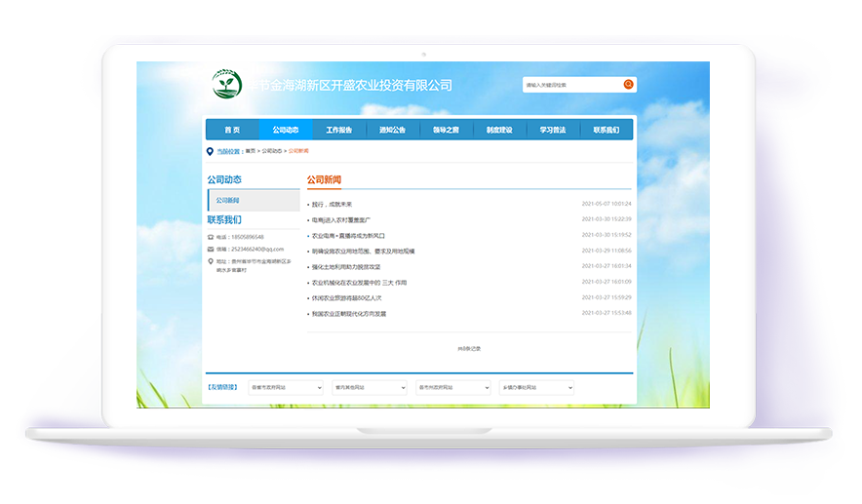
Task: Go to 首页 in navigation bar
Action: (x=232, y=130)
